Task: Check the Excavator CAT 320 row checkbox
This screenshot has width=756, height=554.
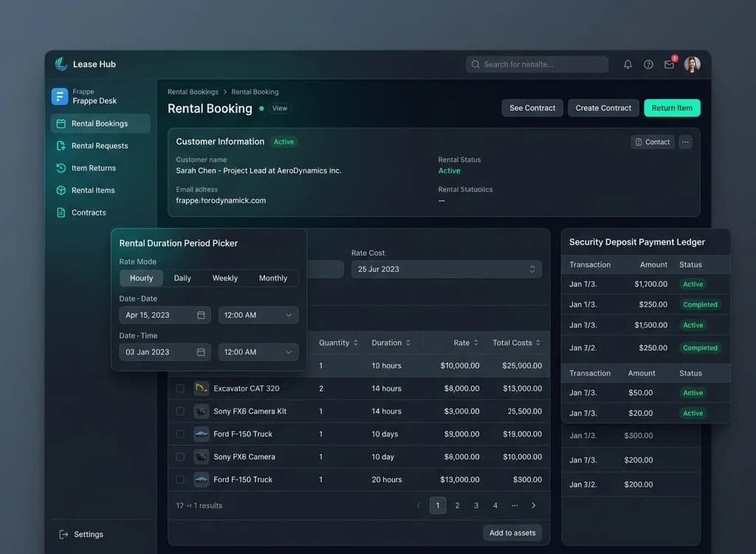Action: [x=180, y=389]
